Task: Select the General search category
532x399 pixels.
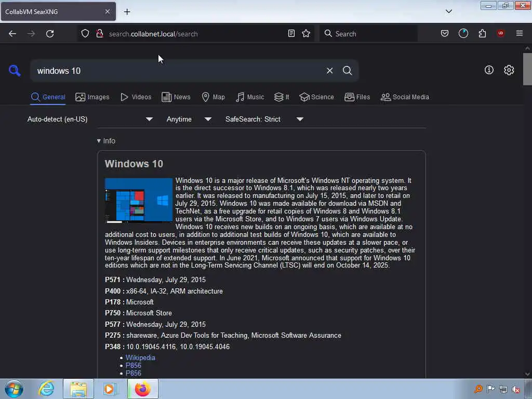Action: coord(48,97)
